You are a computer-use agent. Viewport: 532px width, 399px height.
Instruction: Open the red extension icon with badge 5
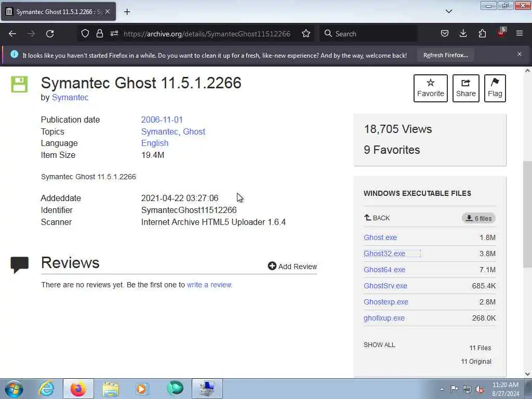pyautogui.click(x=501, y=33)
